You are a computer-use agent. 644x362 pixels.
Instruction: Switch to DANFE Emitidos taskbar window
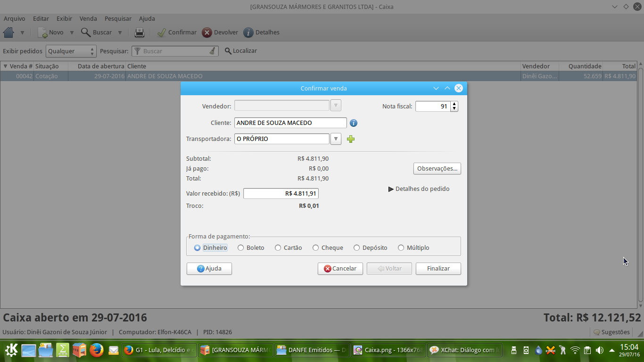[x=312, y=350]
